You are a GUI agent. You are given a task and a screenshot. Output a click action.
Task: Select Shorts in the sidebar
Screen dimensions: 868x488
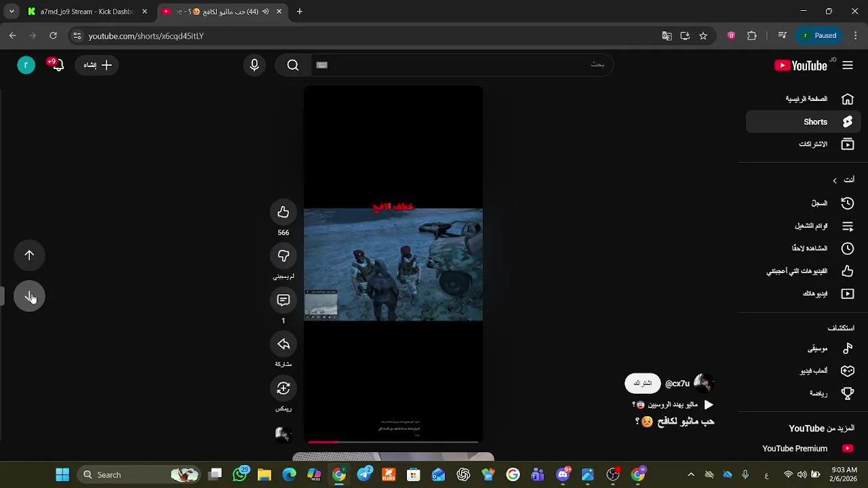(x=804, y=122)
